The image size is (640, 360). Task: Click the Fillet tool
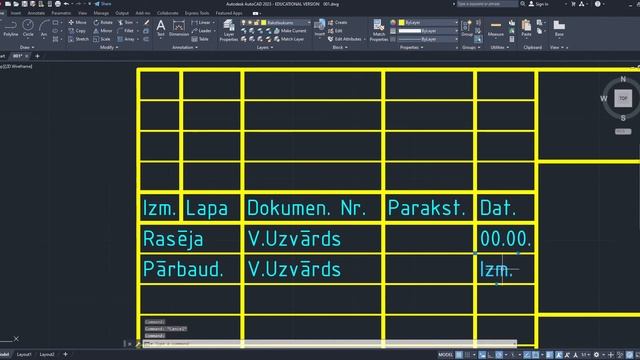point(126,31)
